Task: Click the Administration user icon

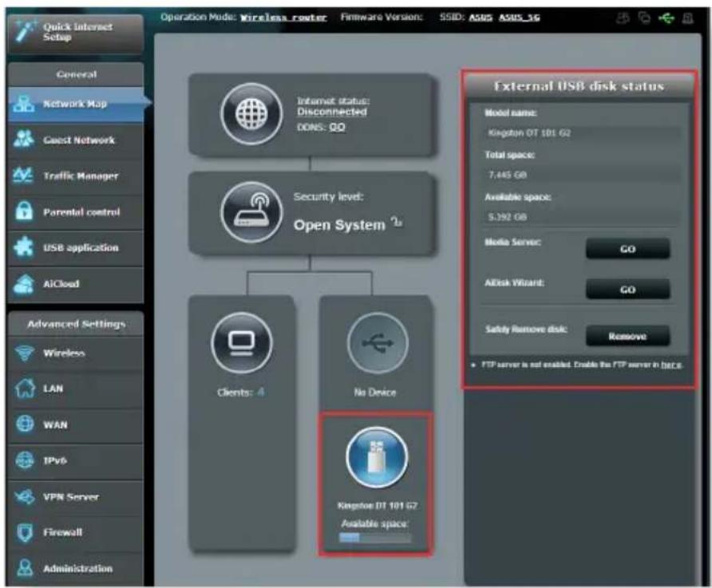Action: click(x=24, y=567)
